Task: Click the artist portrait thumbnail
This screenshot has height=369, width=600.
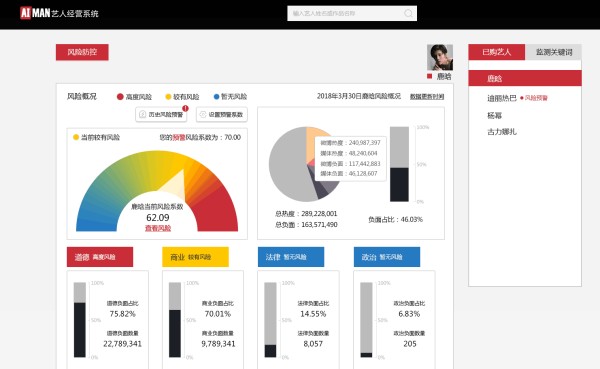Action: (440, 57)
